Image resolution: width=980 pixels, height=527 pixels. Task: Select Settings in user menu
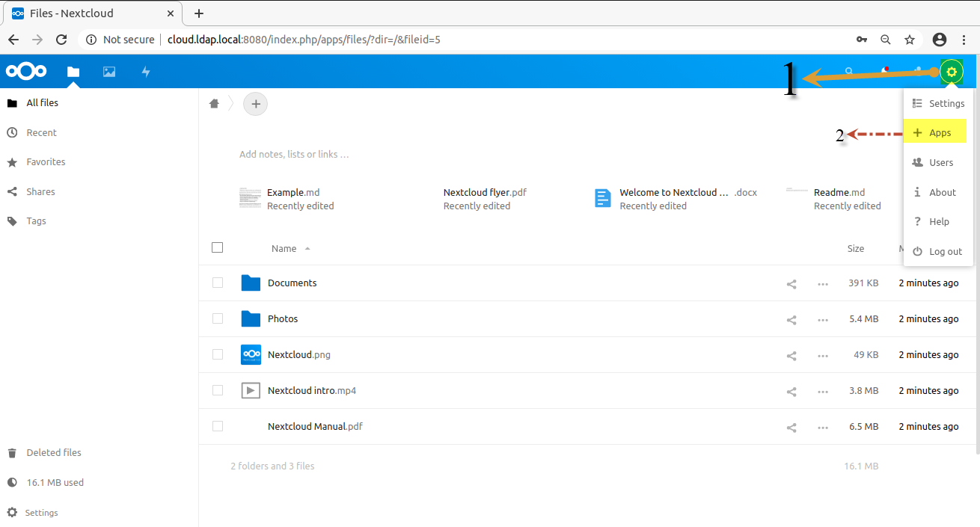coord(938,104)
